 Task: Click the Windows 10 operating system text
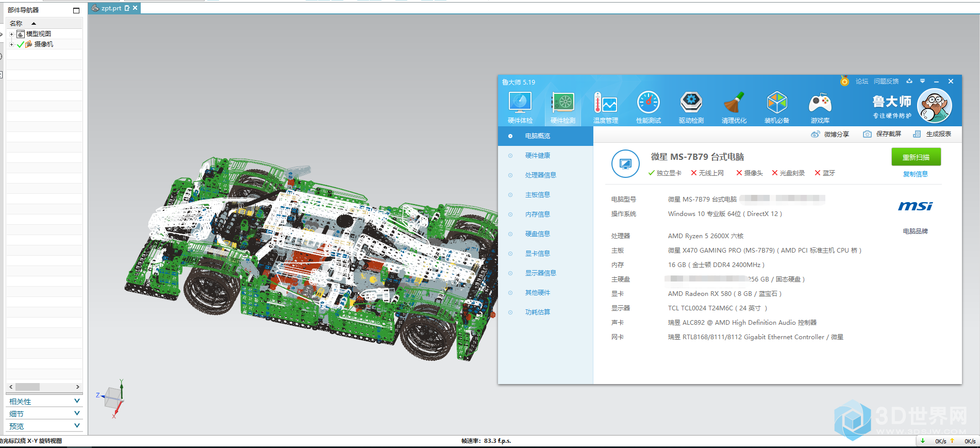click(x=725, y=214)
